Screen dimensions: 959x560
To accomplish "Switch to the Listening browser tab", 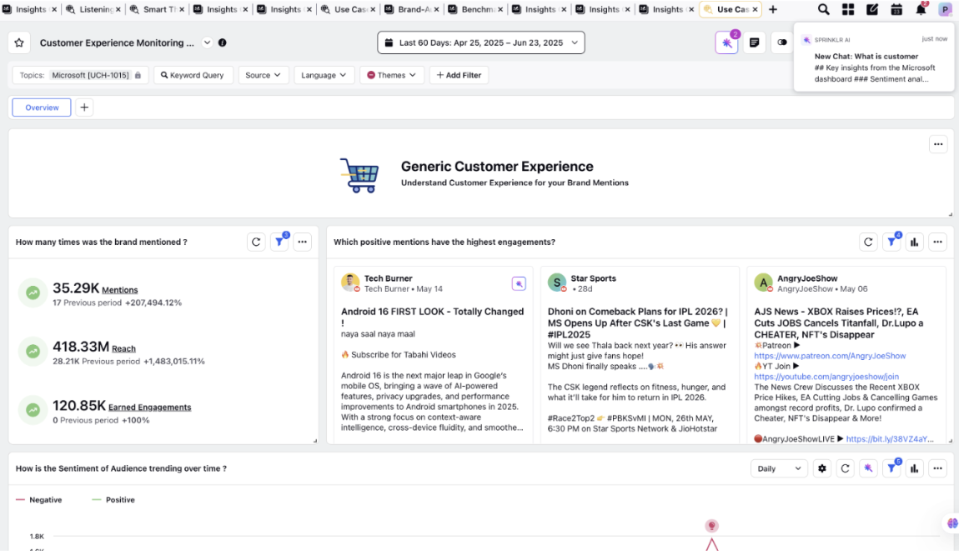I will [x=95, y=9].
